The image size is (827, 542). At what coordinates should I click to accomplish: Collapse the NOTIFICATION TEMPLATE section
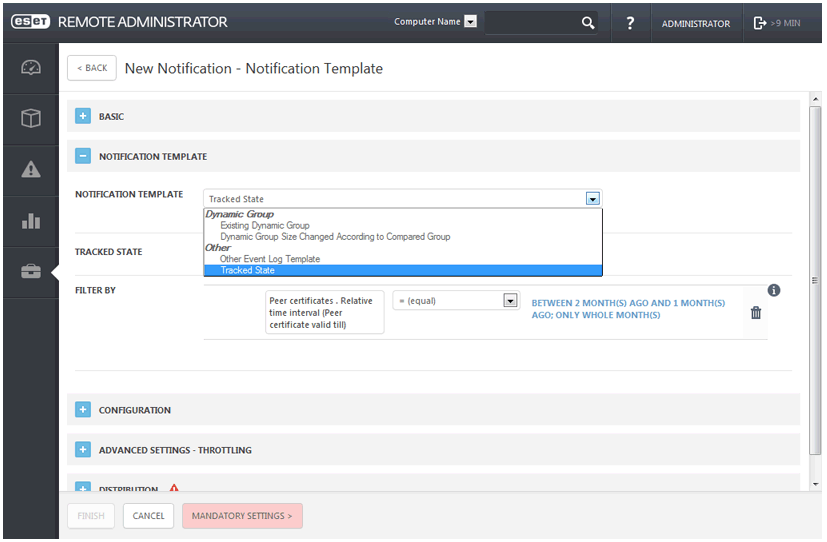83,156
